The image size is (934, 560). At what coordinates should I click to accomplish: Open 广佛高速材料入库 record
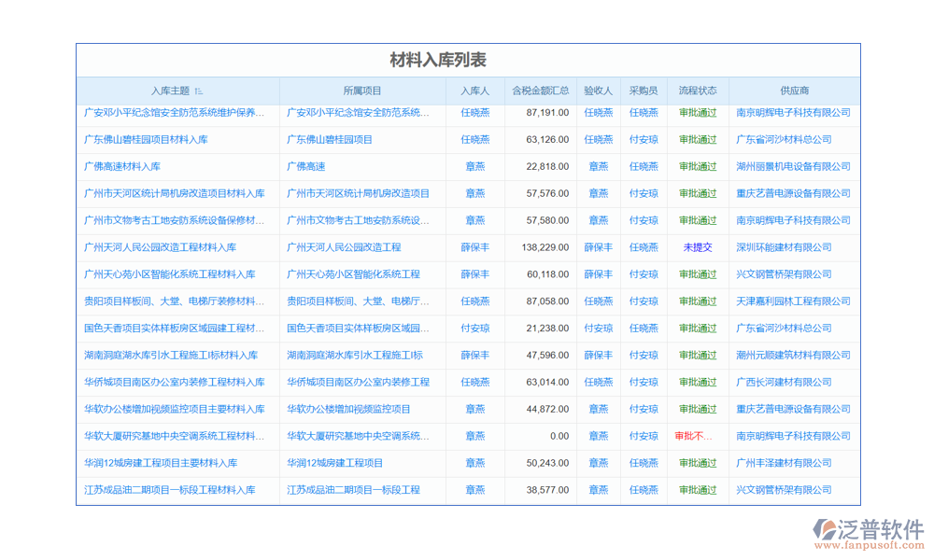(x=122, y=167)
